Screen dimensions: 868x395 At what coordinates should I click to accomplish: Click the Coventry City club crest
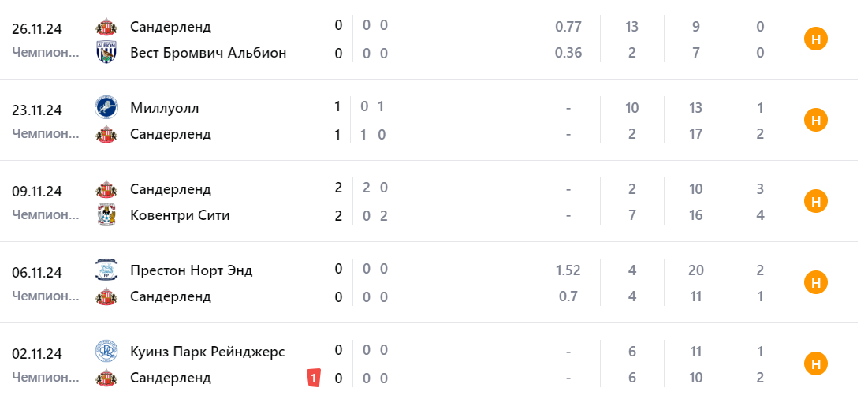(106, 214)
